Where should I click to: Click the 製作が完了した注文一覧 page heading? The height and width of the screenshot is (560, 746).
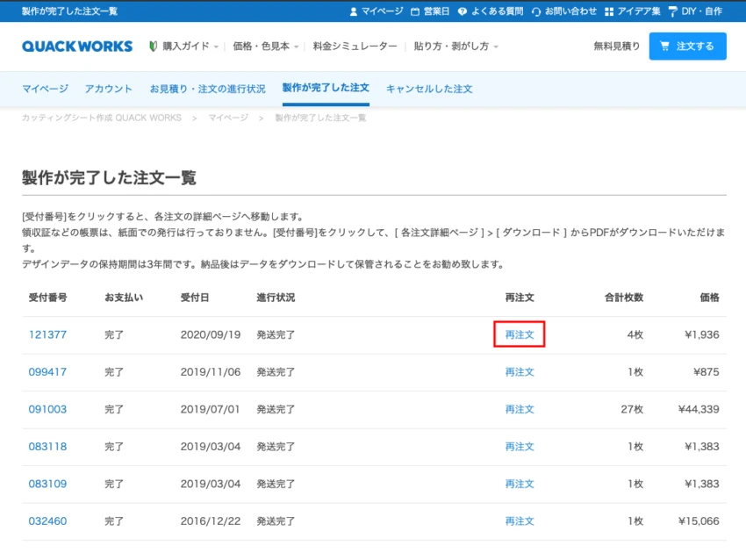(x=109, y=177)
